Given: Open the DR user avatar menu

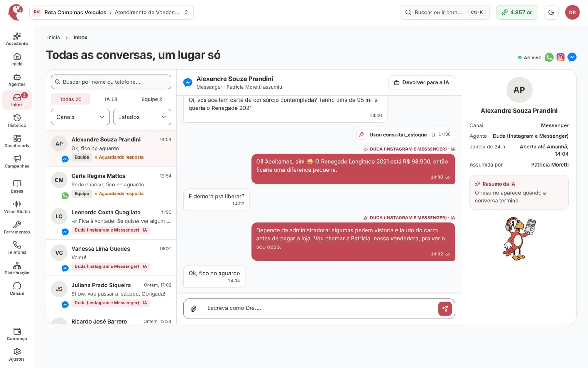Looking at the screenshot, I should tap(572, 12).
